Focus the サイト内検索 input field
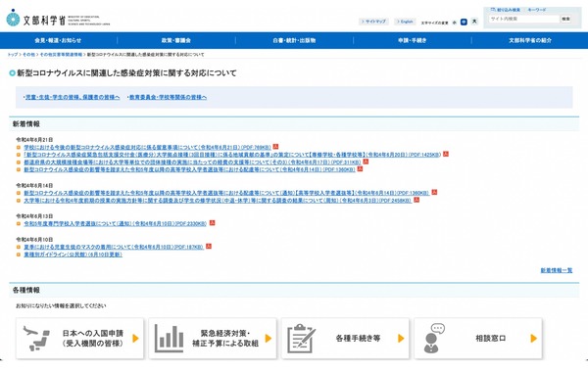The height and width of the screenshot is (371, 588). click(524, 19)
